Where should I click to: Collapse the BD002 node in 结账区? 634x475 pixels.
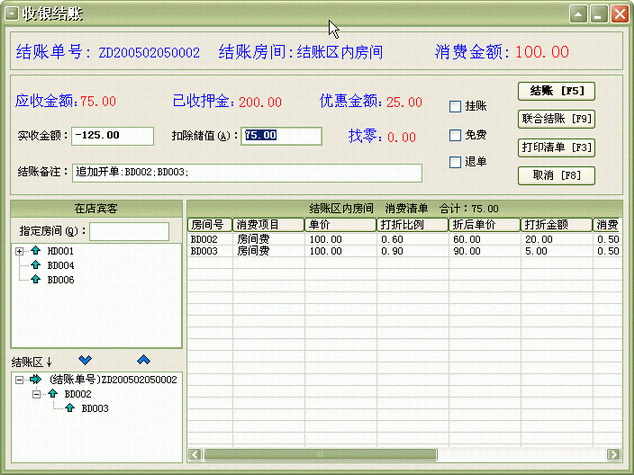coord(36,394)
